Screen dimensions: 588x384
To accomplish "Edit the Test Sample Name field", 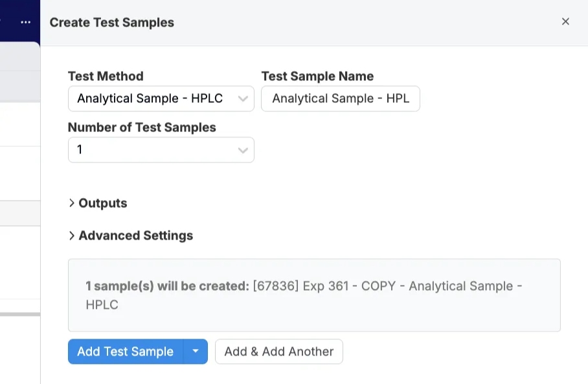I will coord(341,98).
